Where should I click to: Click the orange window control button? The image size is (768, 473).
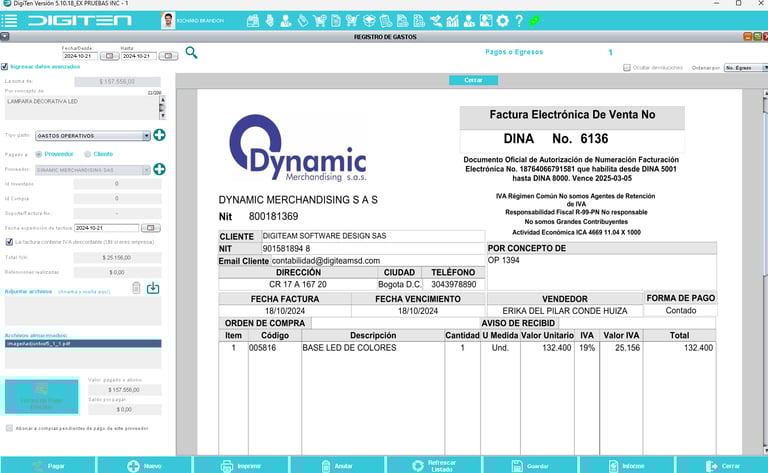747,37
